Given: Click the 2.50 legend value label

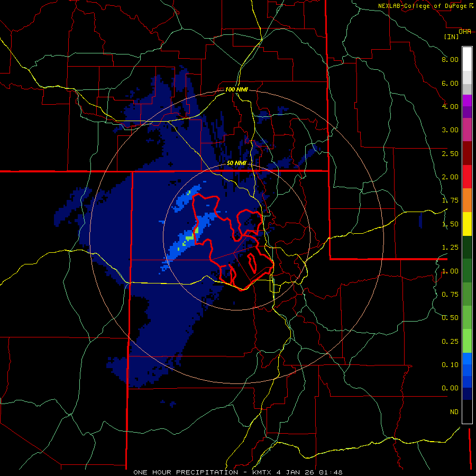Looking at the screenshot, I should point(450,153).
